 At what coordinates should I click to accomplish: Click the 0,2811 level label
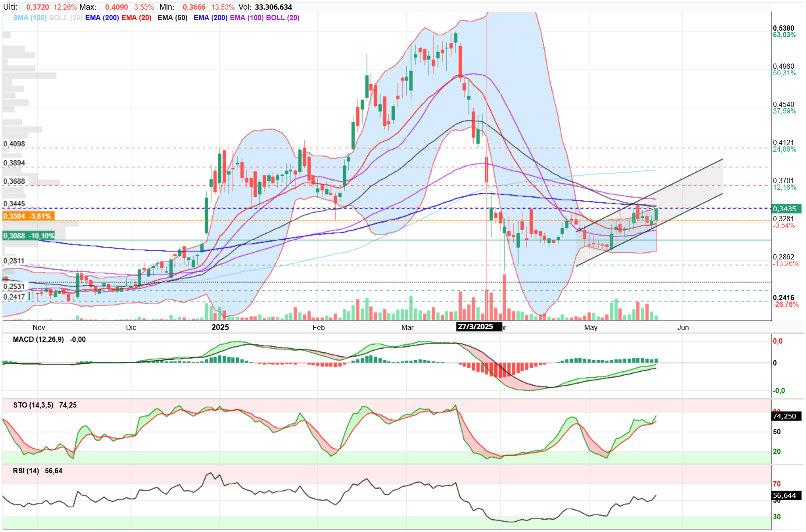click(14, 261)
